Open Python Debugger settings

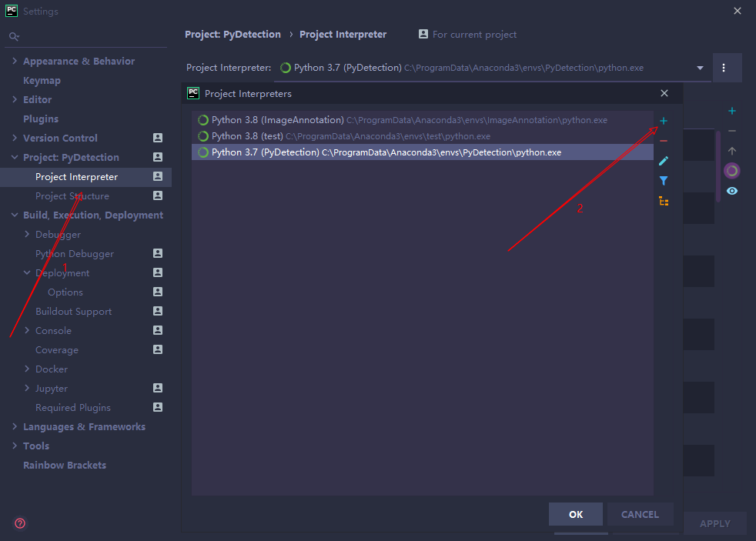click(75, 254)
